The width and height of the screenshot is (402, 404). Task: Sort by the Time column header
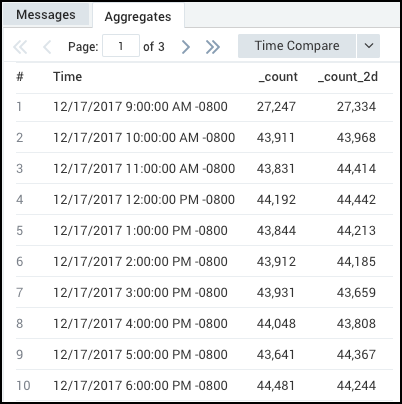(x=68, y=77)
